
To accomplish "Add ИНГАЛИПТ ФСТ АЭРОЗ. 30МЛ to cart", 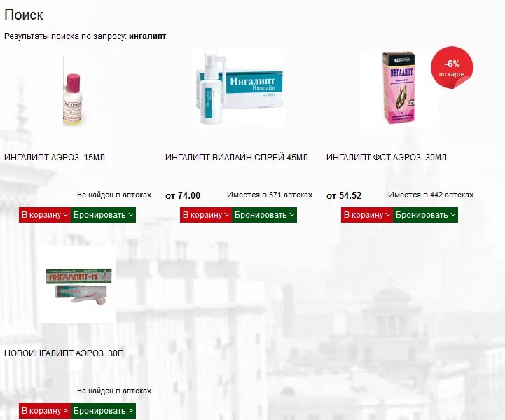I will [367, 215].
